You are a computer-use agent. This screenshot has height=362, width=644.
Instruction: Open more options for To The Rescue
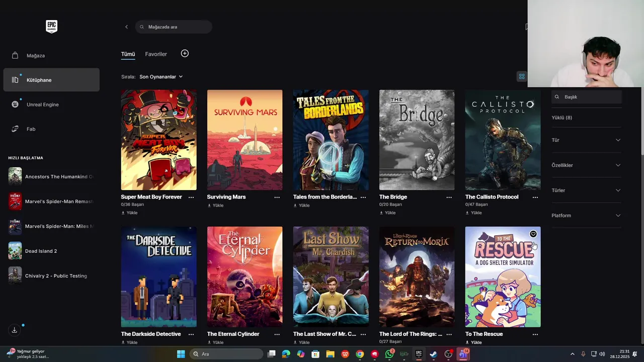pos(535,334)
